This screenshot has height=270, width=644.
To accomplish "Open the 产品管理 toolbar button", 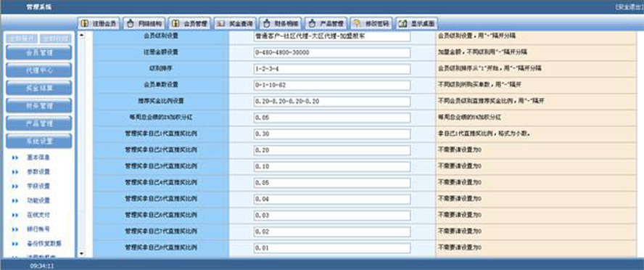I will tap(326, 23).
